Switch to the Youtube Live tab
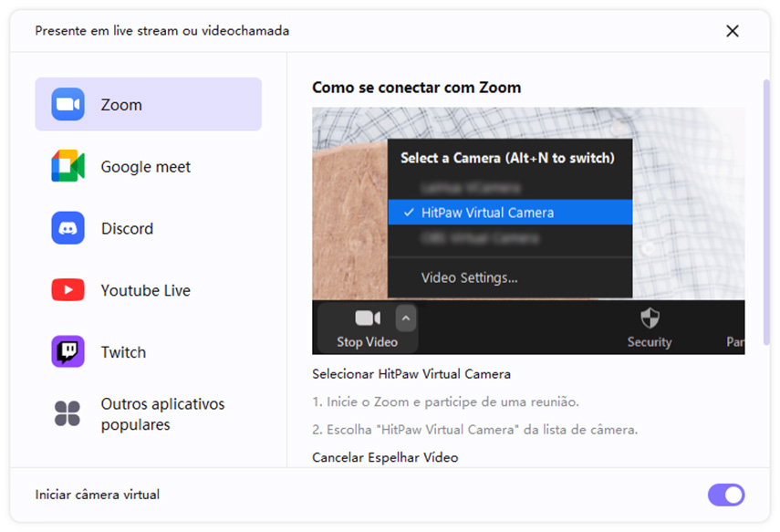780x532 pixels. (x=145, y=291)
